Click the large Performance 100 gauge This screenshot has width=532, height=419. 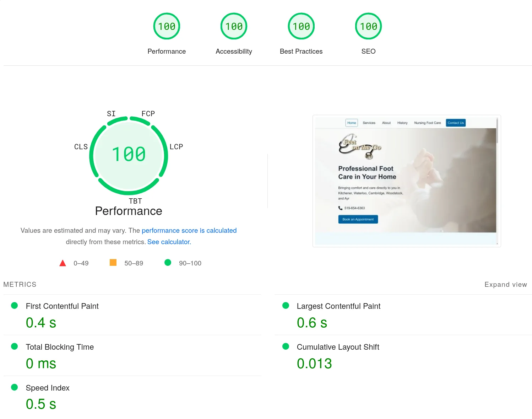pyautogui.click(x=129, y=155)
